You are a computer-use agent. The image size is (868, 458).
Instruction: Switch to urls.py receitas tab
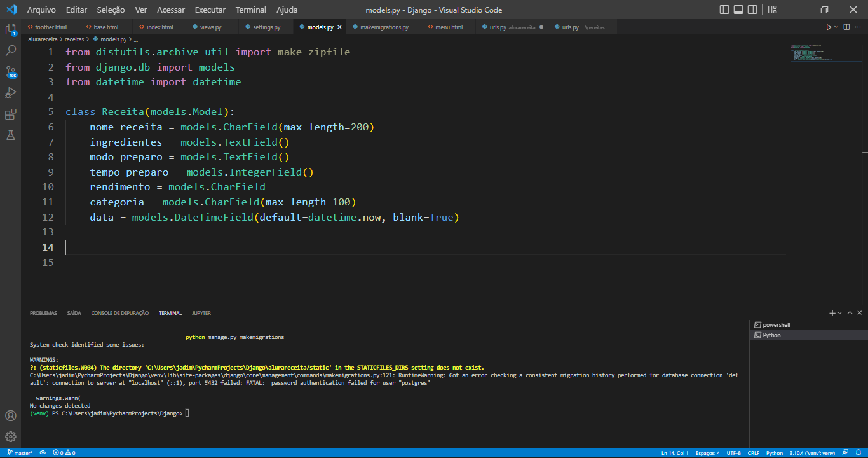click(583, 27)
